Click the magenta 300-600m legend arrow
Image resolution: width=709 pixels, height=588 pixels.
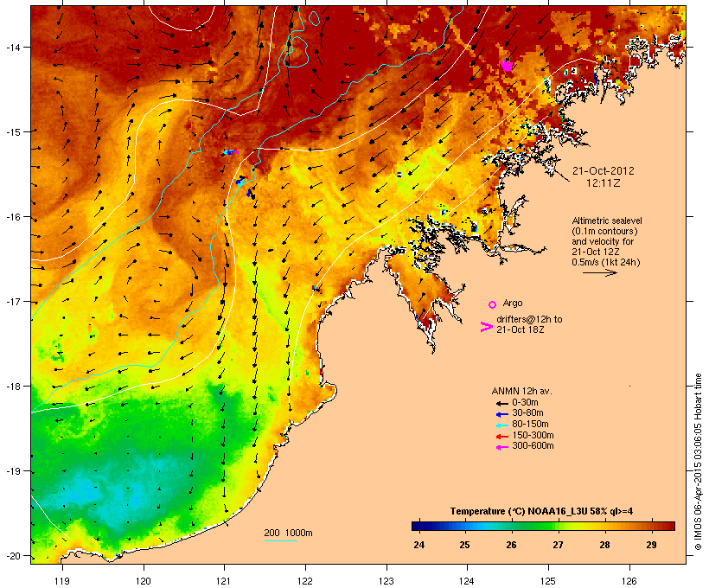(501, 447)
